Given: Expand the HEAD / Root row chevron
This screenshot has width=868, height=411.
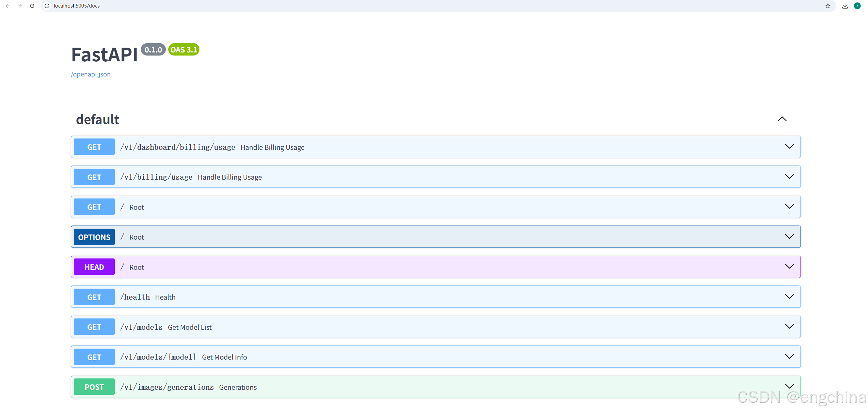Looking at the screenshot, I should pyautogui.click(x=790, y=267).
